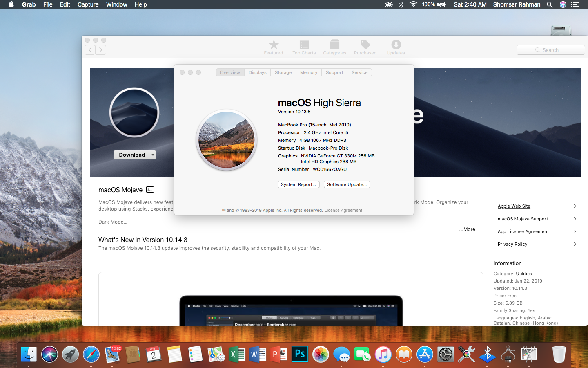
Task: Expand the Download options arrow
Action: coord(154,155)
